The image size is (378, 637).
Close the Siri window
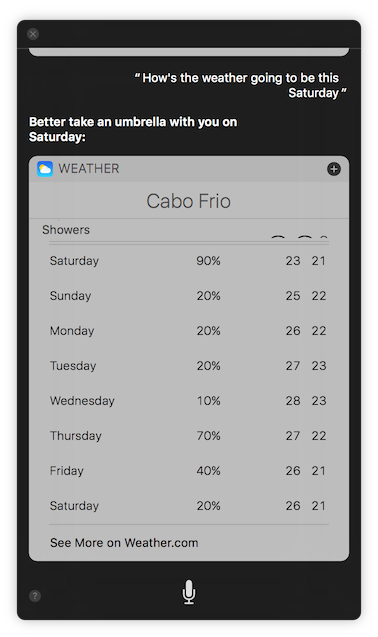[33, 34]
